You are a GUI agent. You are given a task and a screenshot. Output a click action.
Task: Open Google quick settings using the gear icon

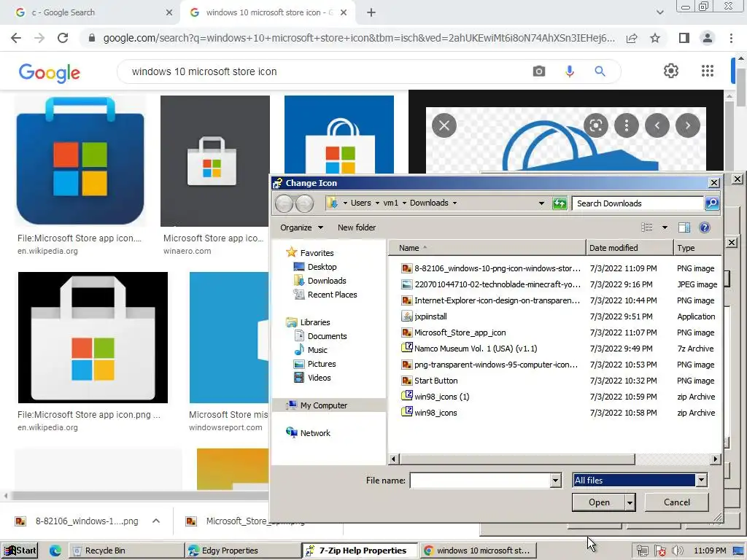(x=671, y=71)
